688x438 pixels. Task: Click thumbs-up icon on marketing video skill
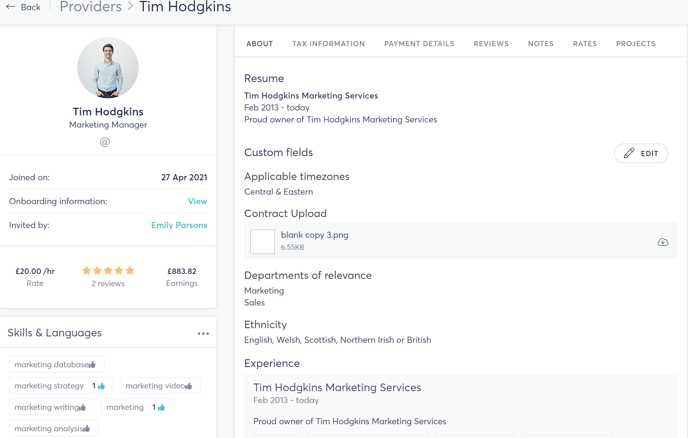click(189, 386)
